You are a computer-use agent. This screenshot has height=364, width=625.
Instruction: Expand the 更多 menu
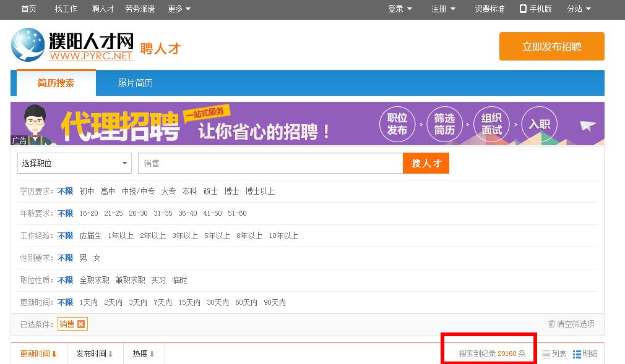[179, 9]
